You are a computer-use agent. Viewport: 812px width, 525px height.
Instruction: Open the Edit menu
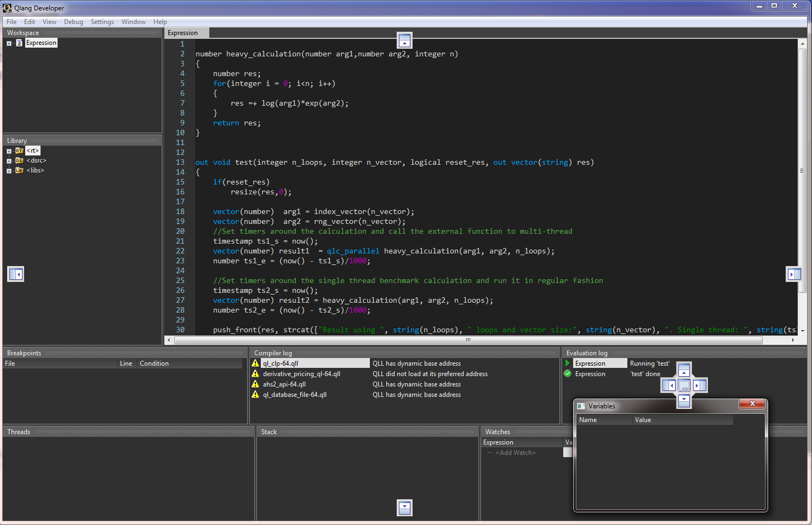click(x=30, y=22)
